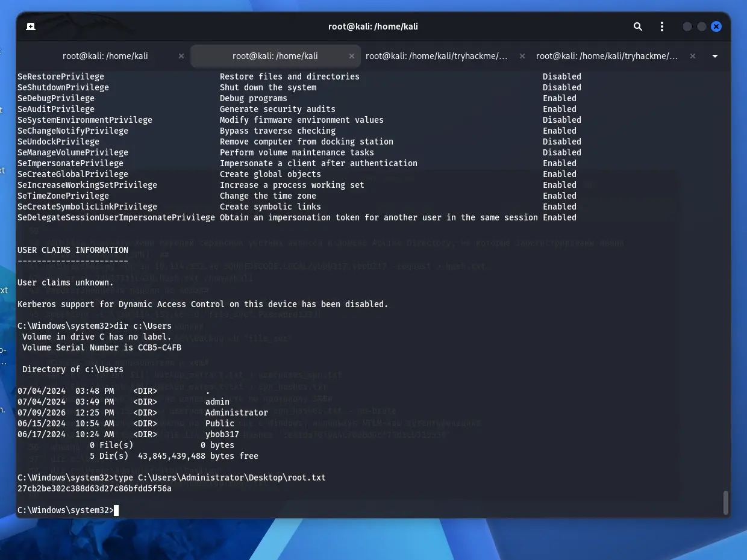
Task: Expand the tab list dropdown arrow
Action: [715, 56]
